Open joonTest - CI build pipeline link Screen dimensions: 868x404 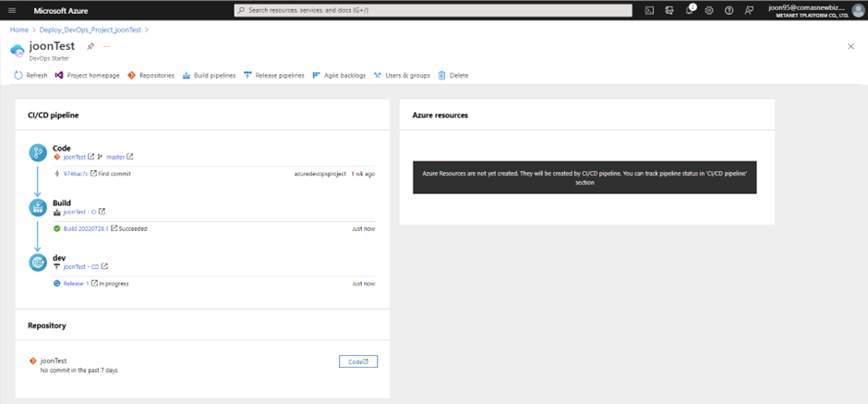pos(80,212)
